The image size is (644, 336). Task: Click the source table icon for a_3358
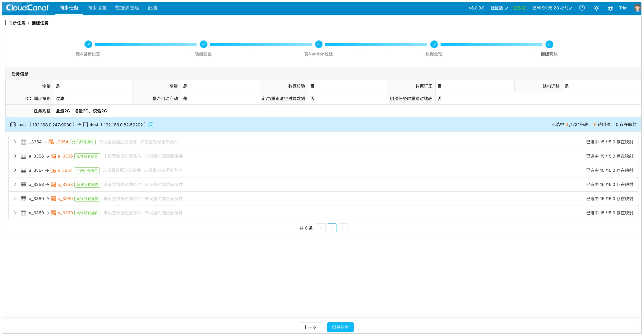click(x=23, y=185)
